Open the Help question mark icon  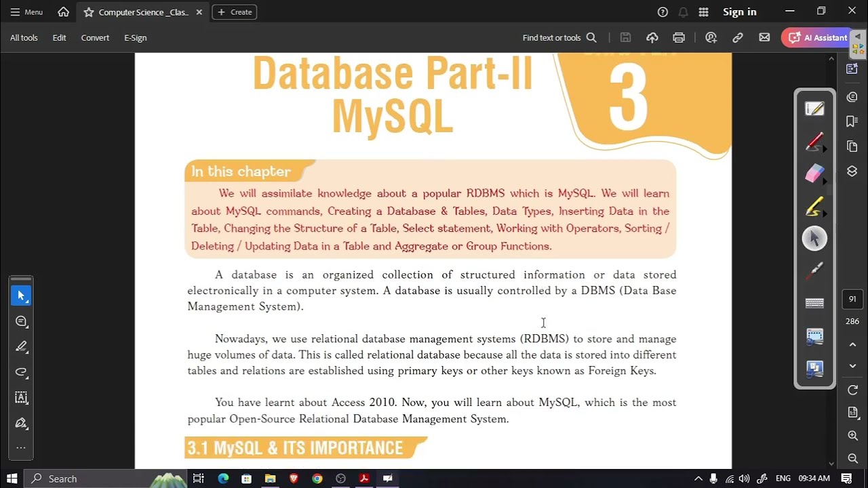click(663, 12)
